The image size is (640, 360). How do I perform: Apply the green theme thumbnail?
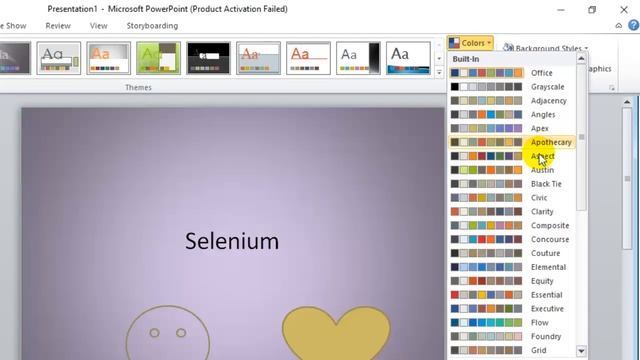pyautogui.click(x=158, y=58)
